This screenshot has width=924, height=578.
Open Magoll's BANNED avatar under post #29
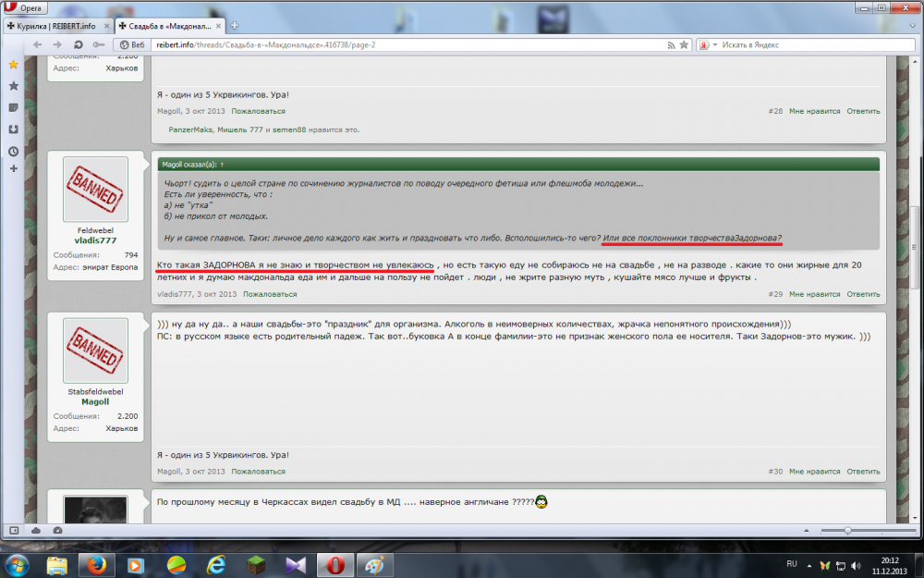tap(95, 350)
